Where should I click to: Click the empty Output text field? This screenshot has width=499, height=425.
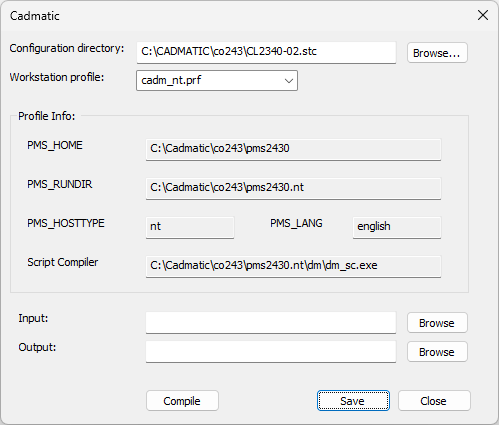pyautogui.click(x=271, y=351)
